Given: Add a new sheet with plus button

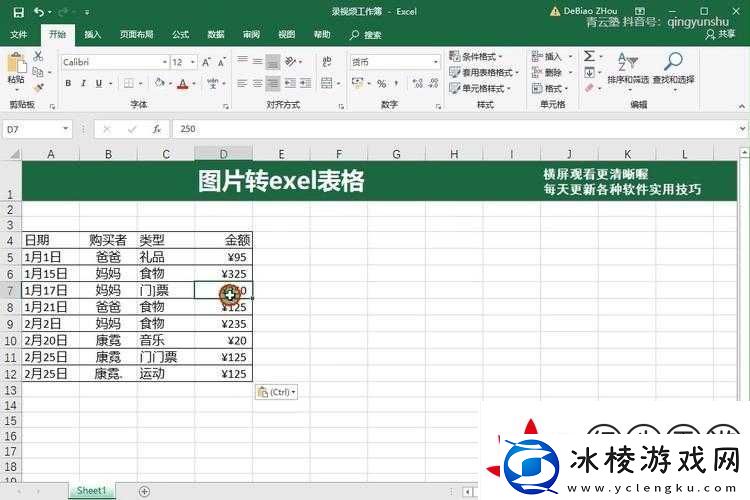Looking at the screenshot, I should 144,491.
